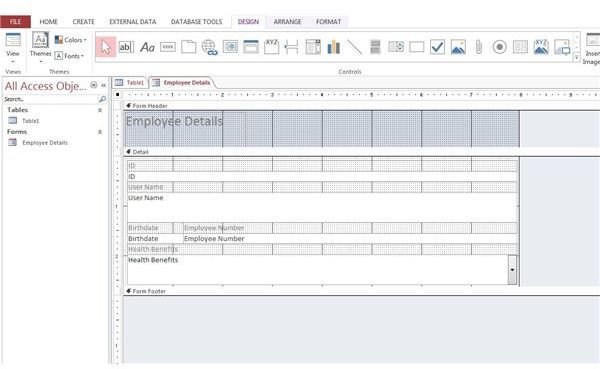Open the FILE tab
This screenshot has width=600, height=369.
pos(15,21)
